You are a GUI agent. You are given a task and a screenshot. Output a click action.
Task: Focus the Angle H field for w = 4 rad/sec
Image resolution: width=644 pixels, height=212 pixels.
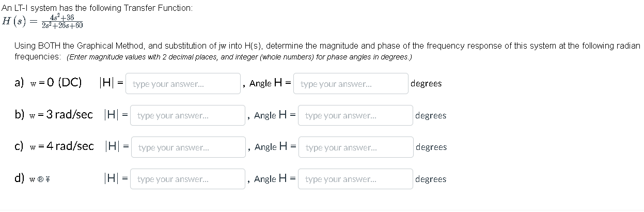(356, 147)
